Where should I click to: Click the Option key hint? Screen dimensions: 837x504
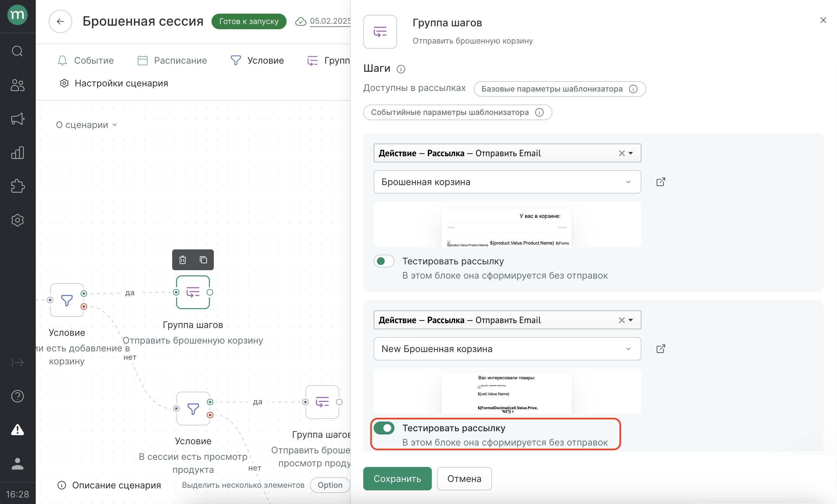(x=330, y=485)
